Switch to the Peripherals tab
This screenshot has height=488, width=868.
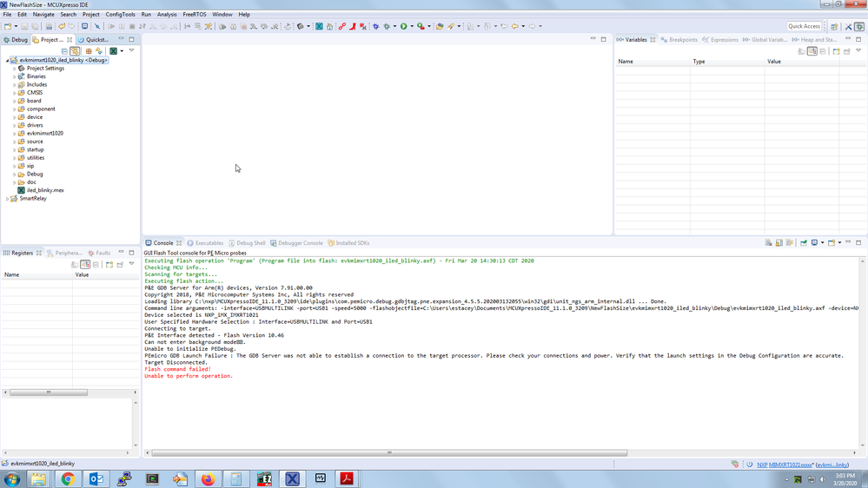65,253
